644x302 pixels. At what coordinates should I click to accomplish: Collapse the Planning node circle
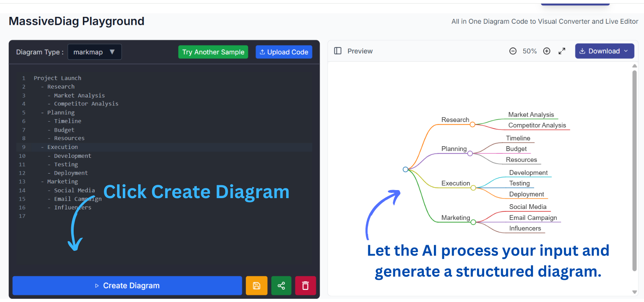coord(470,153)
